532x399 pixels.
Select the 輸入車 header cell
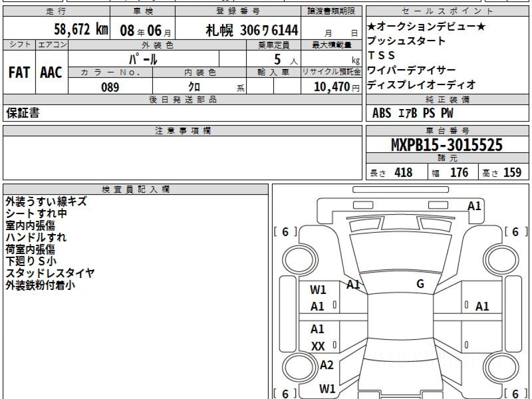tap(274, 73)
